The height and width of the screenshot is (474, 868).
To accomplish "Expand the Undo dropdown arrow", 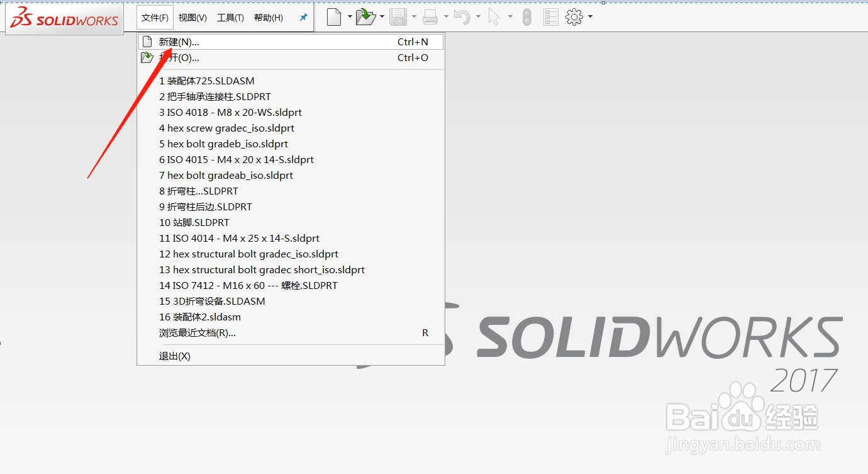I will 478,17.
